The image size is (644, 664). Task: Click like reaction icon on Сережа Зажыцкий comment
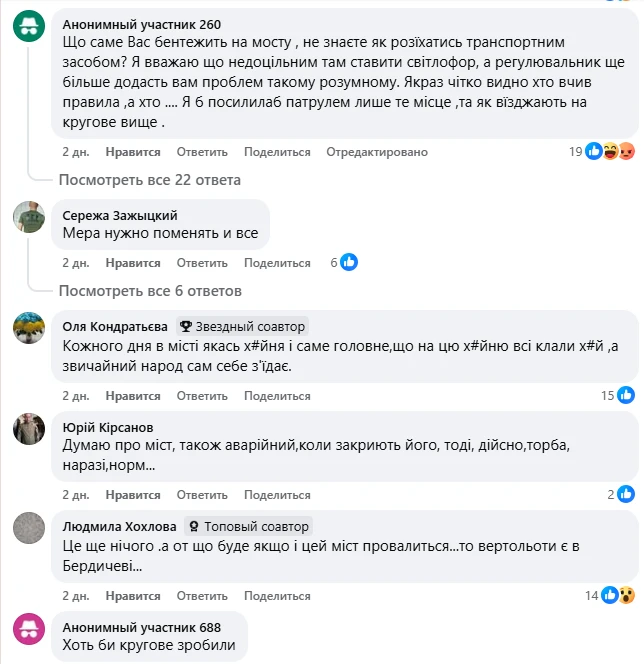click(x=349, y=262)
